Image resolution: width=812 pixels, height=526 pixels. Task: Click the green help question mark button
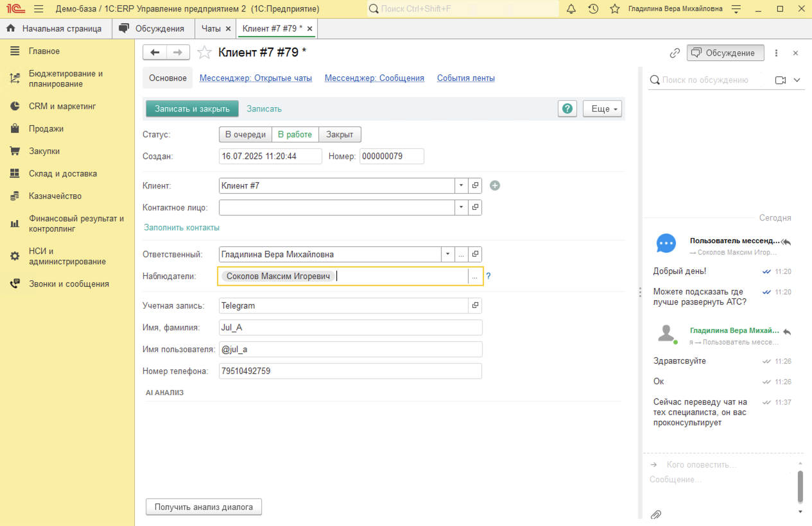[567, 109]
